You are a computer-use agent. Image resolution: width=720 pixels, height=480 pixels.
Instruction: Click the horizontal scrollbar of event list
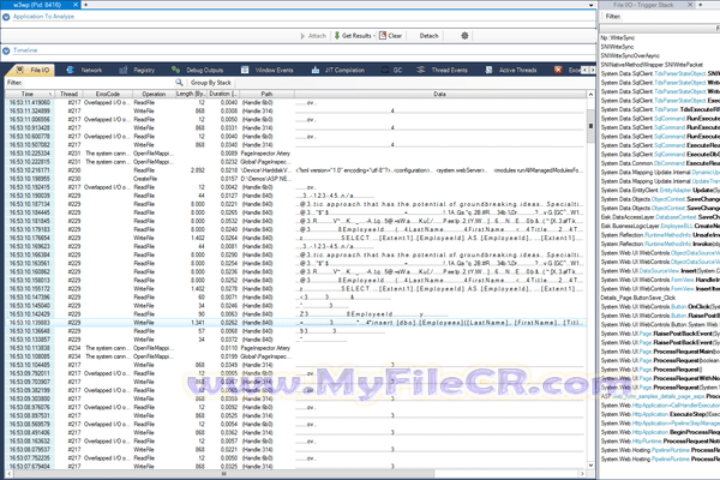click(224, 474)
